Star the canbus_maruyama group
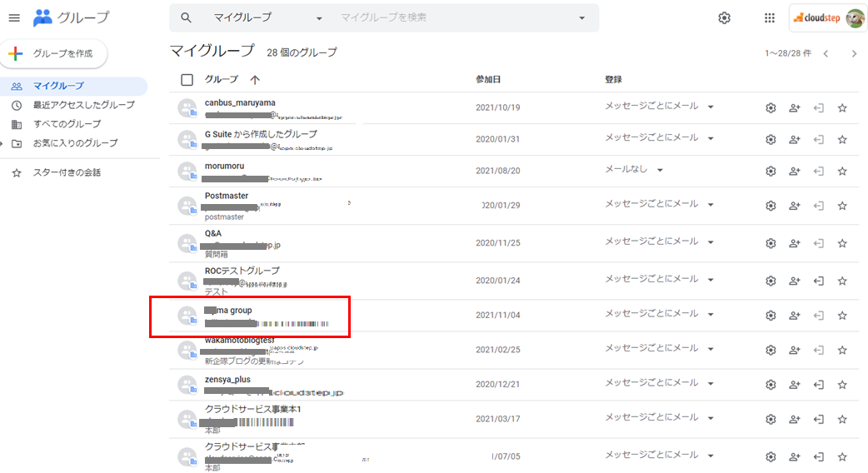Image resolution: width=868 pixels, height=473 pixels. (842, 108)
